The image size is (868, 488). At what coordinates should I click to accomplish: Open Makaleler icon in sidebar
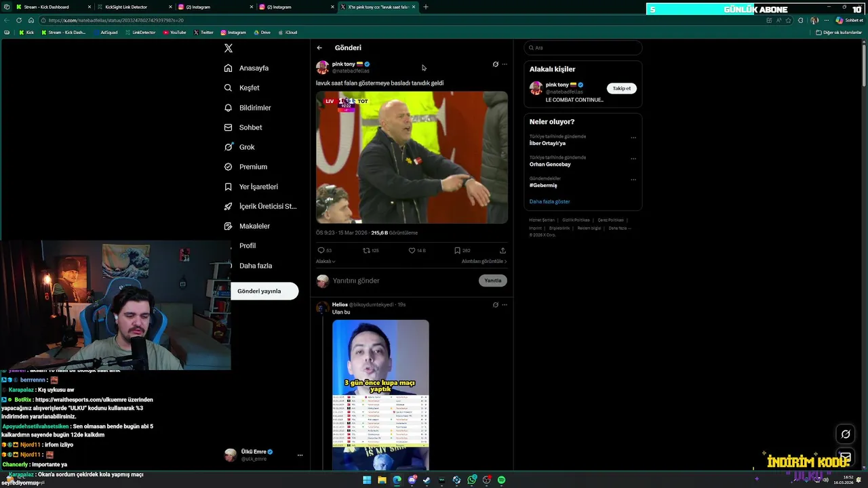(x=229, y=226)
